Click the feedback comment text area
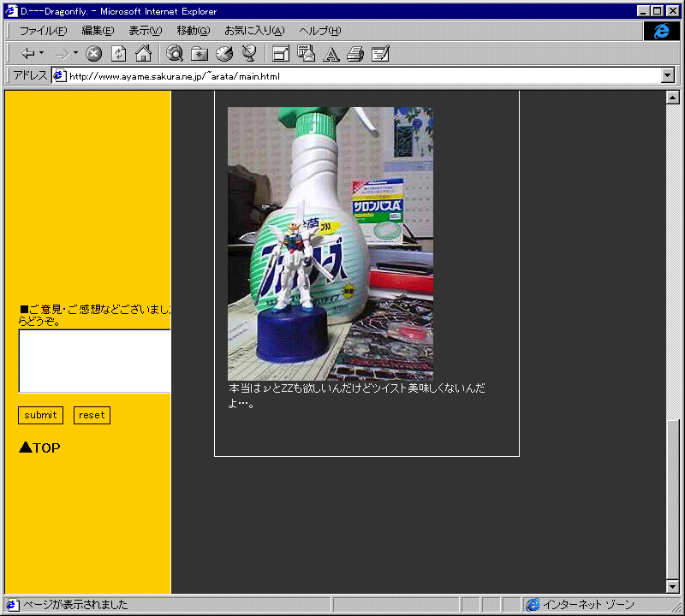This screenshot has height=616, width=685. (x=94, y=361)
